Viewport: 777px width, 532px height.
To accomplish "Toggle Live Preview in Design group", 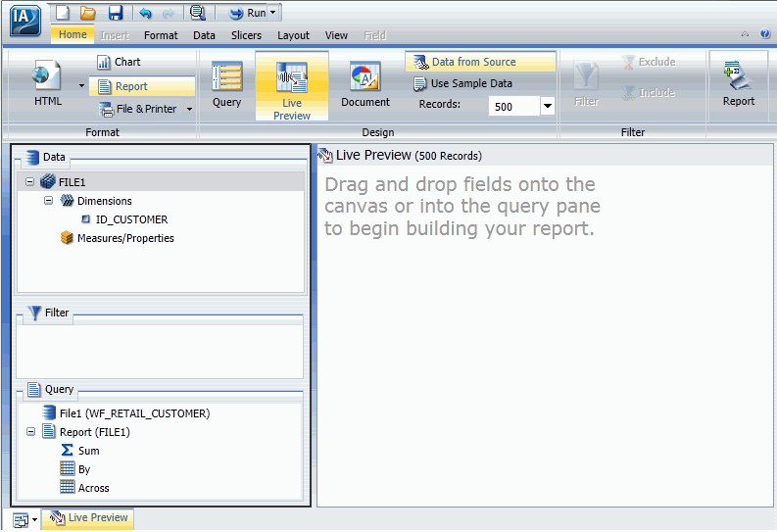I will click(292, 86).
